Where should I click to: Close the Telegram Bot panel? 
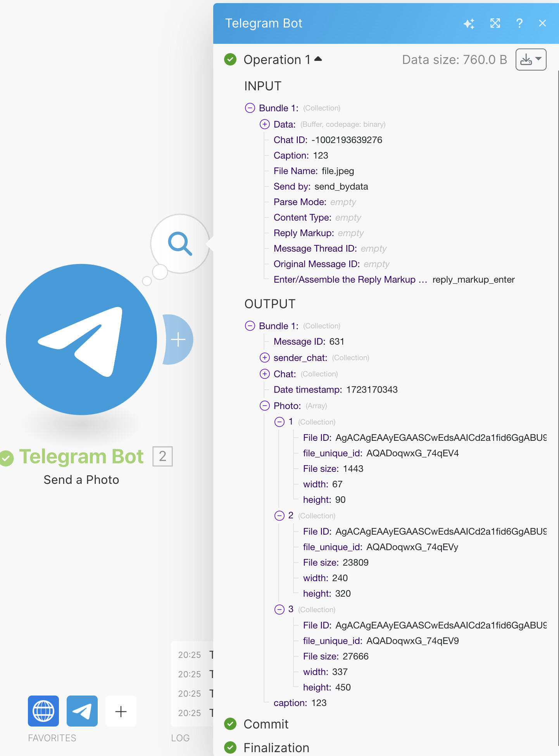[x=542, y=23]
